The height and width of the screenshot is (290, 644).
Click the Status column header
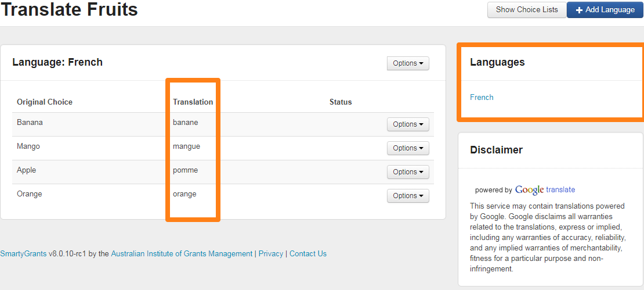pyautogui.click(x=341, y=102)
